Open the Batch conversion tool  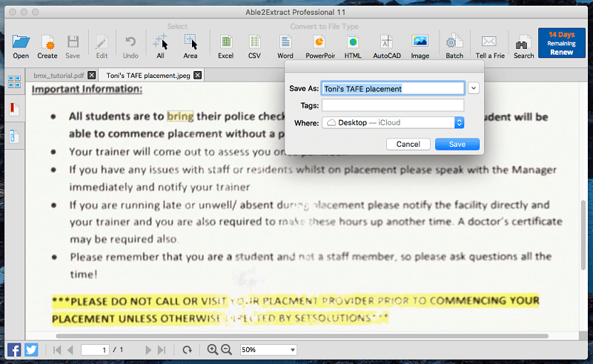[454, 47]
